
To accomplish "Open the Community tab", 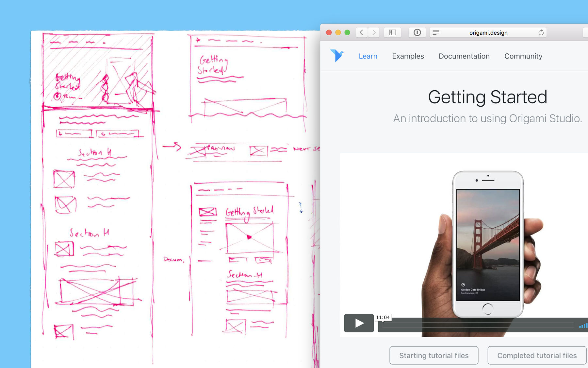I will coord(523,56).
